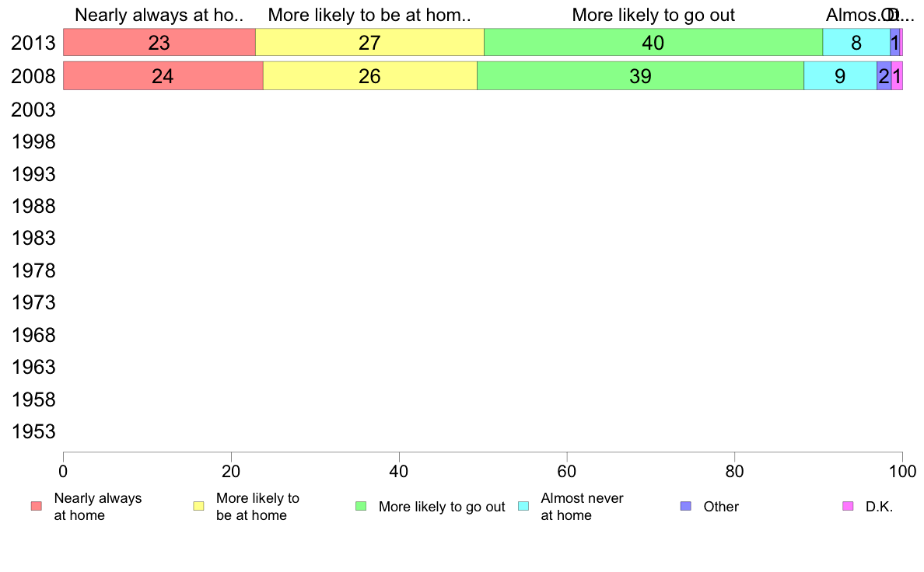Click the blue Other legend swatch
The image size is (924, 572).
point(686,506)
